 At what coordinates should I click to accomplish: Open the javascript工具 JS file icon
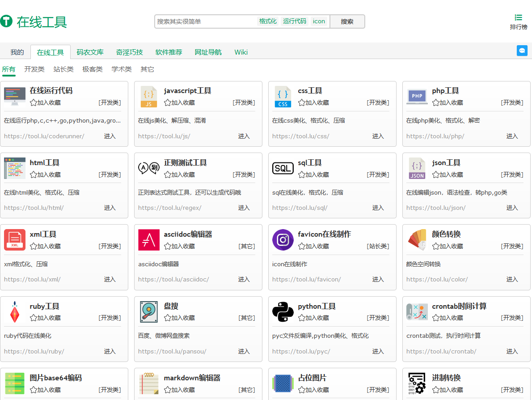pyautogui.click(x=148, y=97)
